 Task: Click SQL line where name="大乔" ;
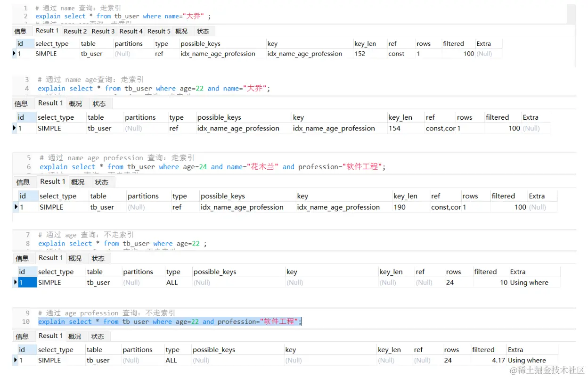(123, 16)
